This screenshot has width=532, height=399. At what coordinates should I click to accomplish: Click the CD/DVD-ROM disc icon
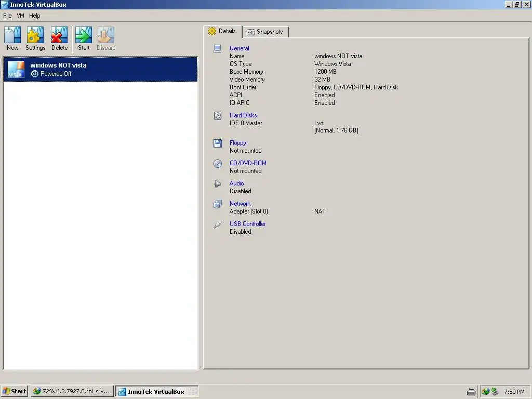pos(218,164)
